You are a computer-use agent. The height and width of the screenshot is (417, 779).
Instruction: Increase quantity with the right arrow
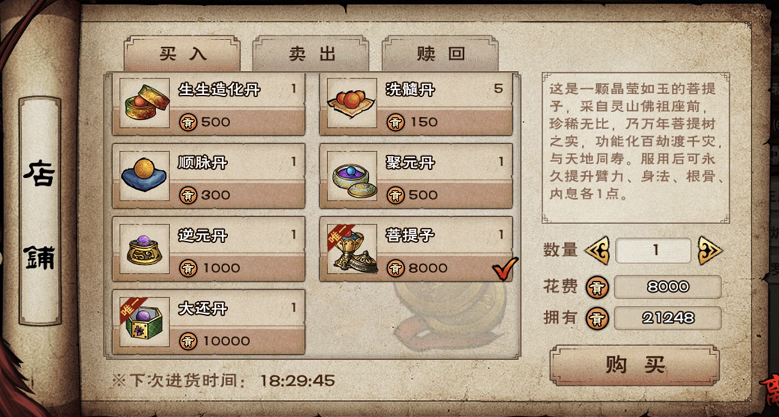click(x=709, y=250)
